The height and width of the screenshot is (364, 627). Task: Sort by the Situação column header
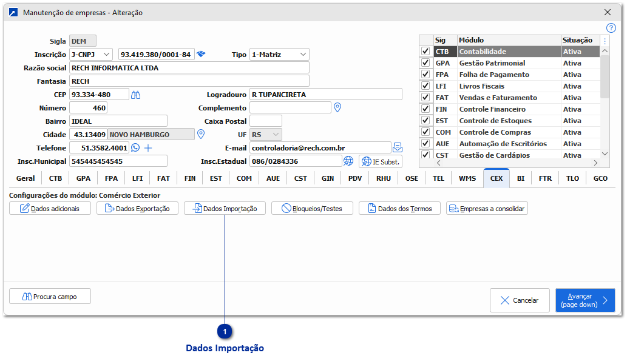click(x=580, y=40)
